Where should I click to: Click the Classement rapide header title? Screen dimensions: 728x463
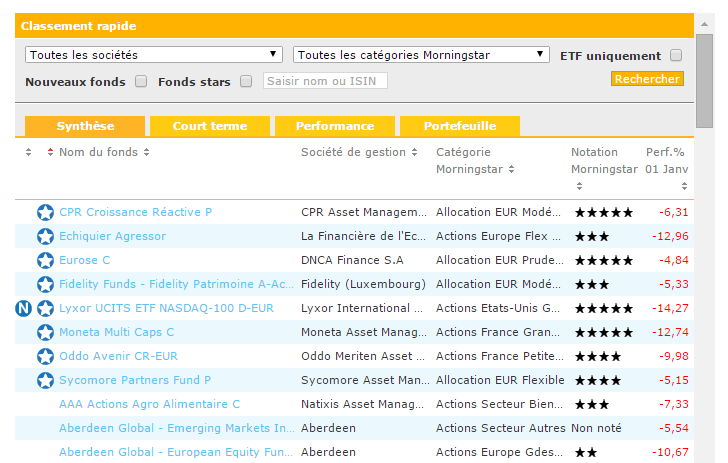click(x=78, y=26)
